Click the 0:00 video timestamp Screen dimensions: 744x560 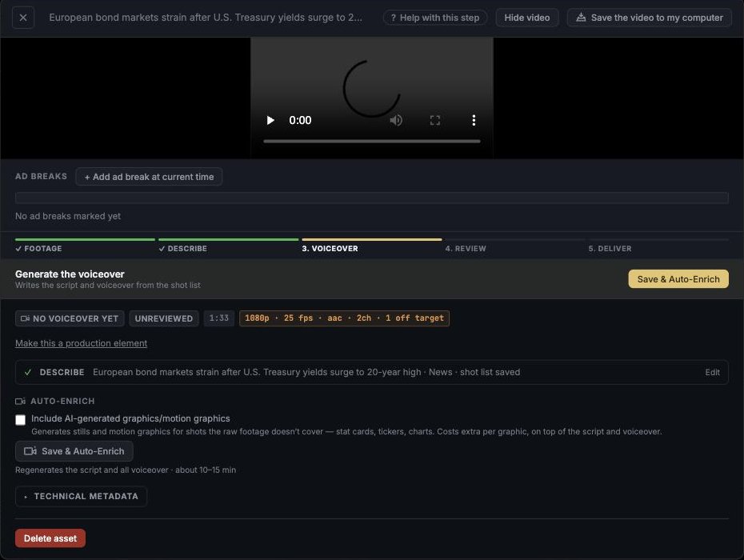300,120
